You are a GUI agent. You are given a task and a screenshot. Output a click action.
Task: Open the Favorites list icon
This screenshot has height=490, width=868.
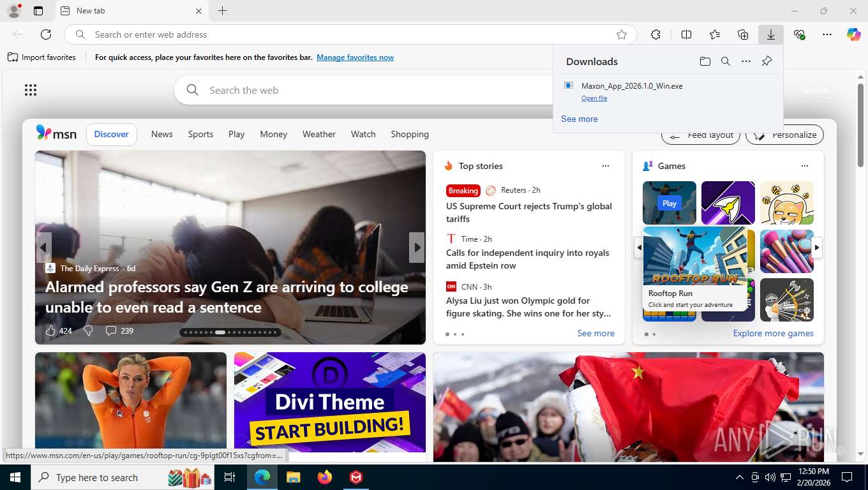715,34
